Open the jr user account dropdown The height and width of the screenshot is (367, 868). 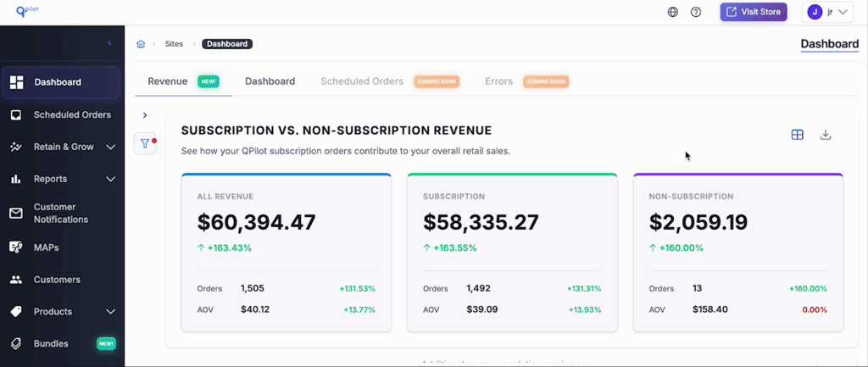828,12
